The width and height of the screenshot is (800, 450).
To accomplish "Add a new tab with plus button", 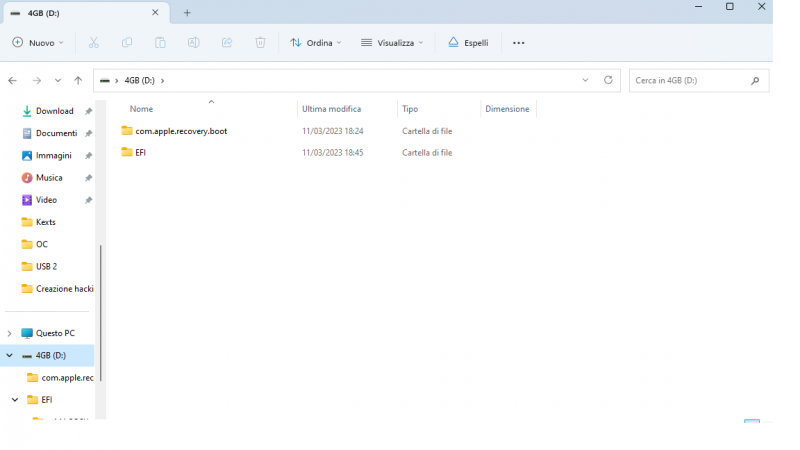I will (x=187, y=13).
